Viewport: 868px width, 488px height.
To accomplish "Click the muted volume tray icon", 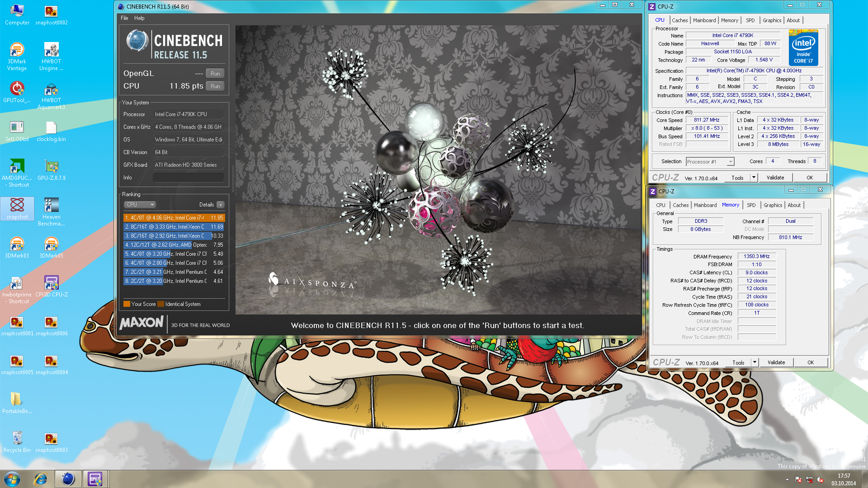I will point(820,480).
